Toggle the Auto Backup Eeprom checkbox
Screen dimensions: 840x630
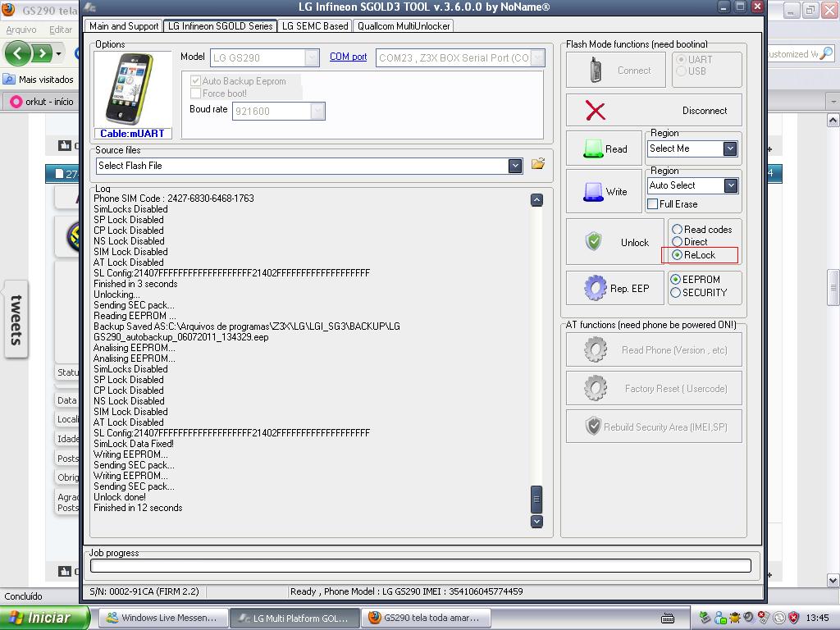(195, 81)
